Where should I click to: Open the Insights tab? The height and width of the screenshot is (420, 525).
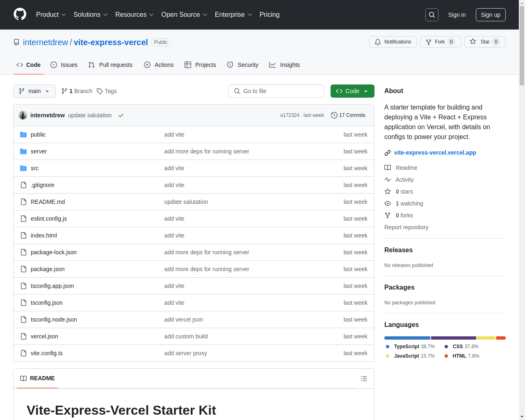[285, 65]
